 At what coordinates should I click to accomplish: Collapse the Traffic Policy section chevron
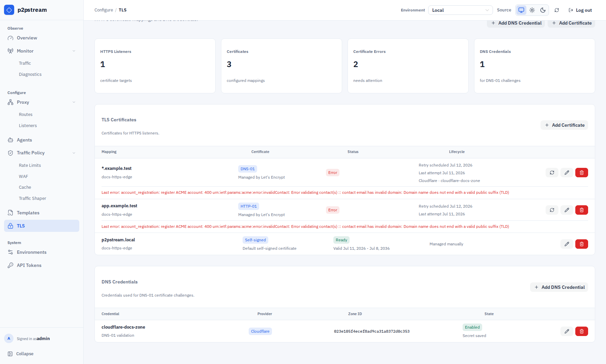(74, 153)
